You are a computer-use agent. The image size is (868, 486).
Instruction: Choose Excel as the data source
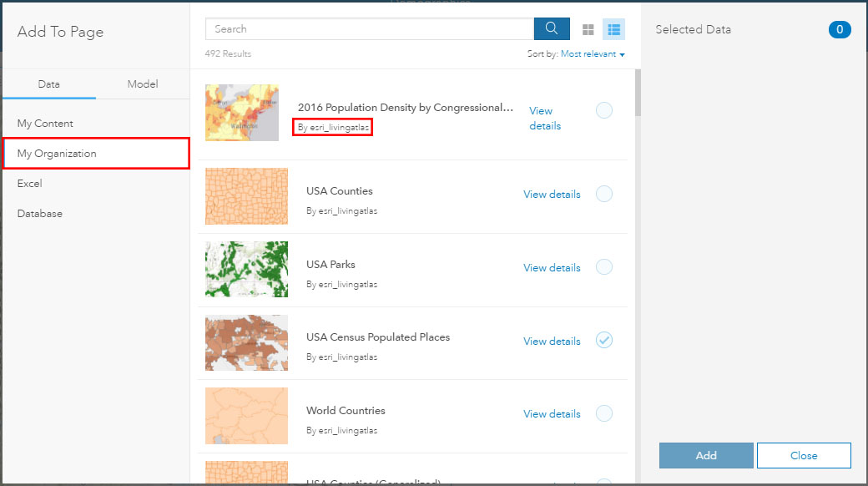click(x=30, y=184)
